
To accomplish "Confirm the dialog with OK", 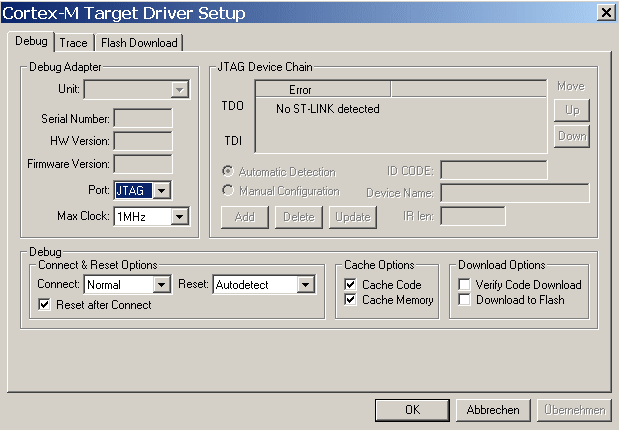I will coord(412,410).
